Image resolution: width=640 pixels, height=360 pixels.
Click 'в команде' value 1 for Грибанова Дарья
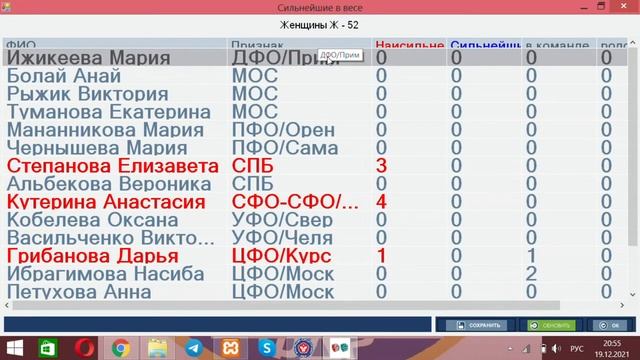pos(531,256)
